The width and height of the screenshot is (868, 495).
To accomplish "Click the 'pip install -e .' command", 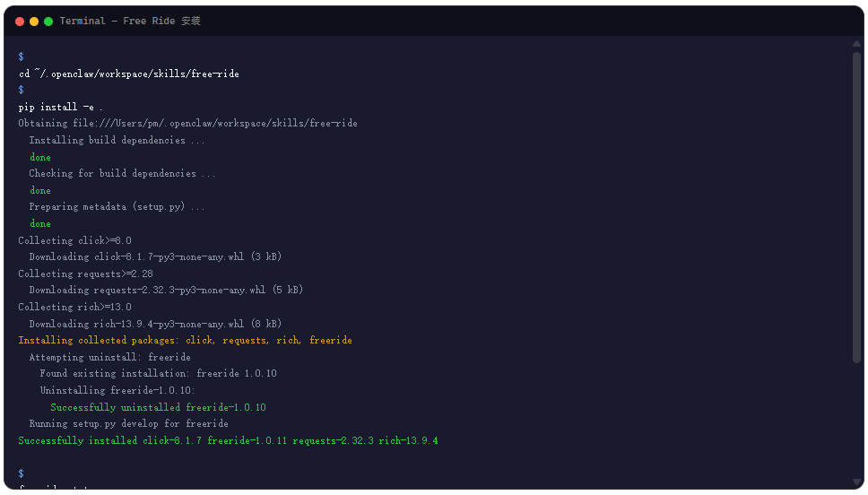I will pos(60,107).
